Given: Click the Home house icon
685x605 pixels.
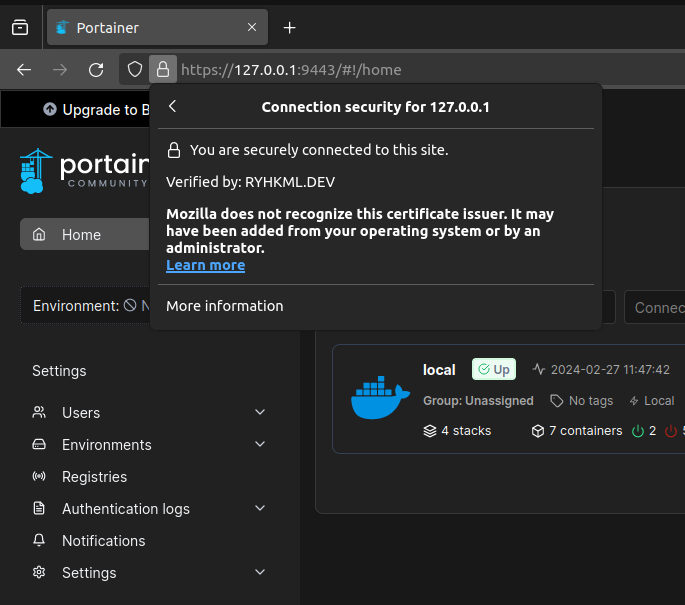Looking at the screenshot, I should (39, 235).
